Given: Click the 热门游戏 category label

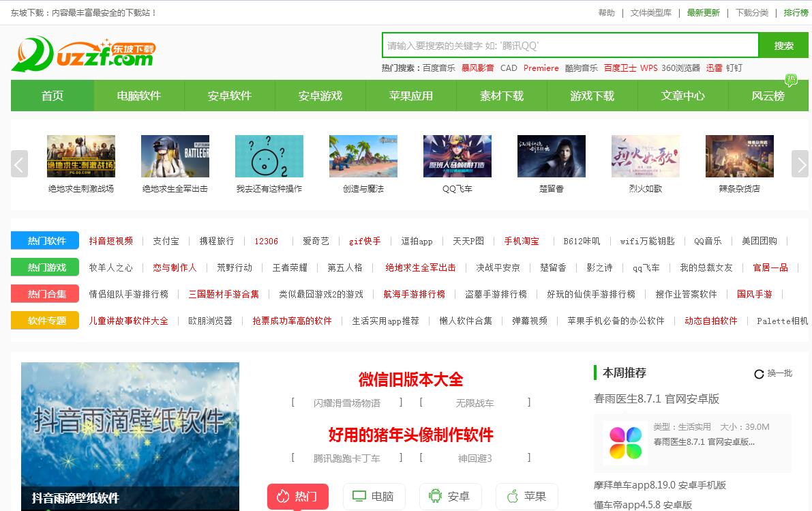Looking at the screenshot, I should (x=45, y=267).
